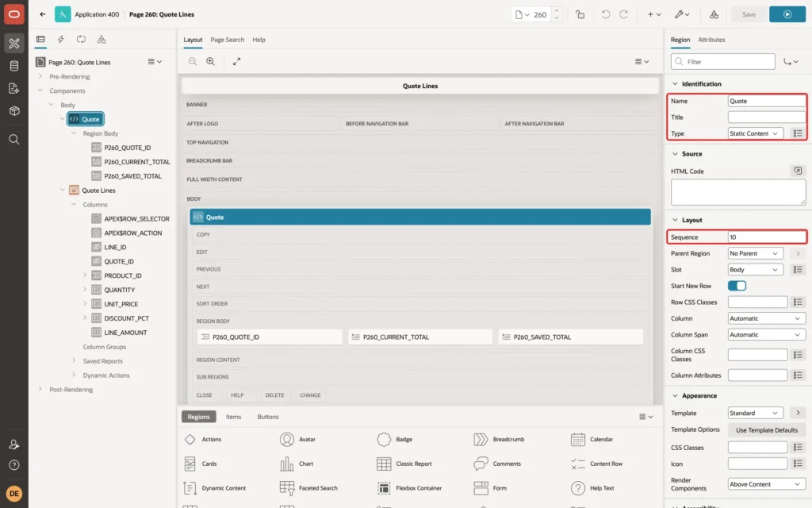
Task: Undo the last change
Action: point(605,14)
